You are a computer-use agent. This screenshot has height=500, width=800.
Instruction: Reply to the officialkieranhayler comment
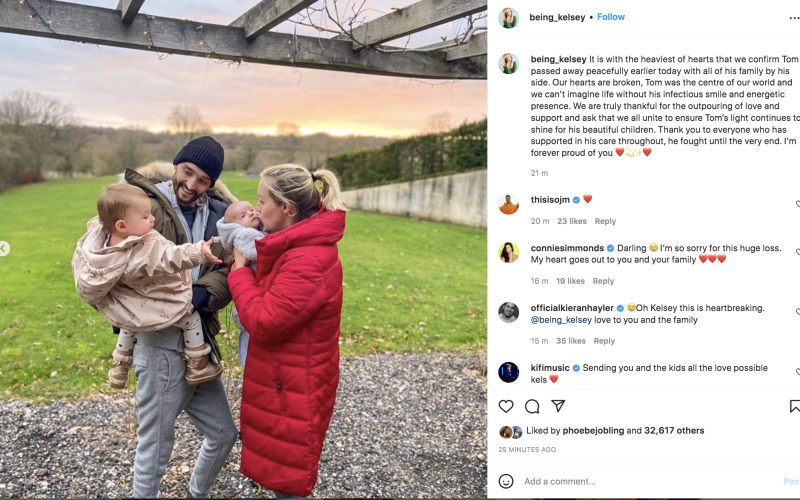tap(604, 341)
